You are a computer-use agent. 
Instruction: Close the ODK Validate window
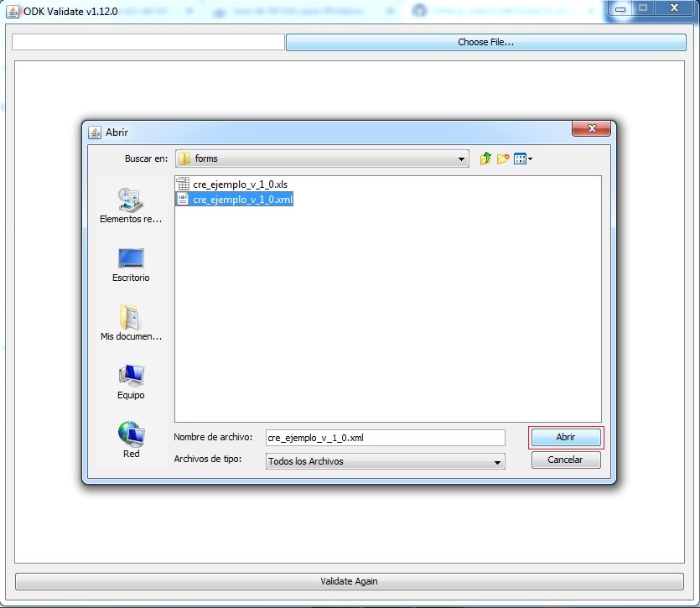(x=674, y=8)
